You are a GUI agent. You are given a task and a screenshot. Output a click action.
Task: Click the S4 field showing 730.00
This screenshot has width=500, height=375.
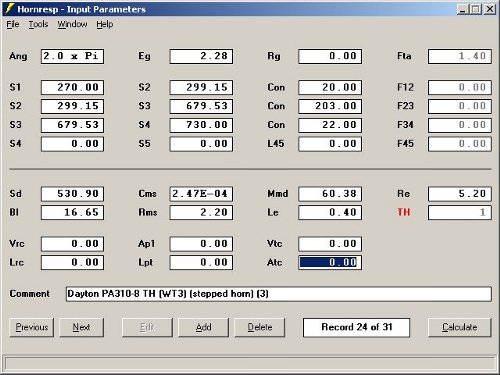click(201, 125)
